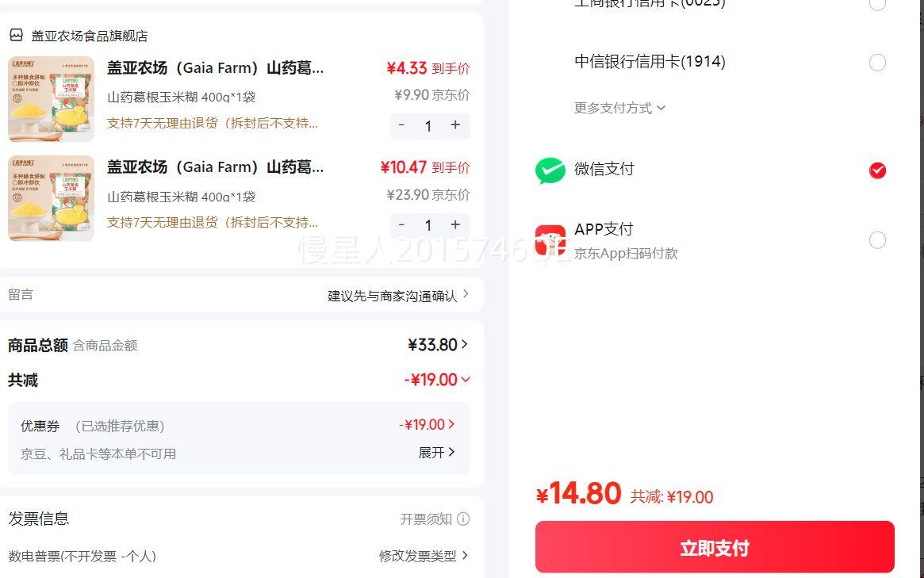
Task: Select the 微信支付 radio button
Action: click(x=877, y=170)
